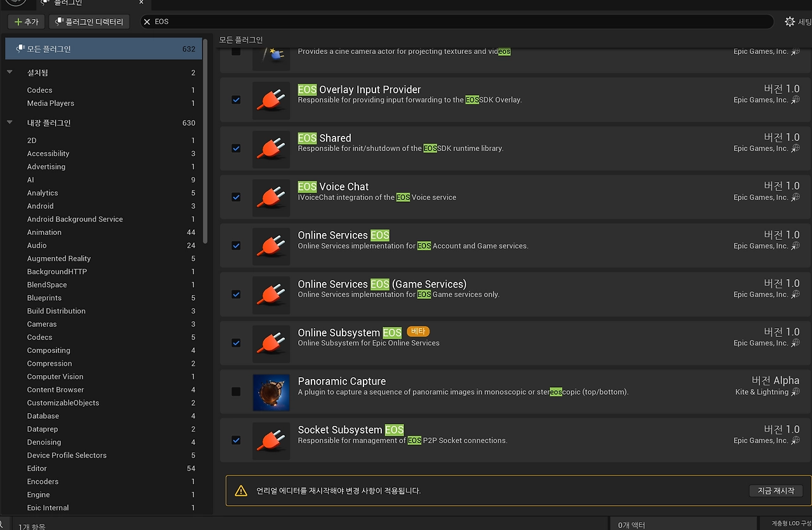812x530 pixels.
Task: Open EOS Voice Chat vendor link icon
Action: tap(796, 197)
